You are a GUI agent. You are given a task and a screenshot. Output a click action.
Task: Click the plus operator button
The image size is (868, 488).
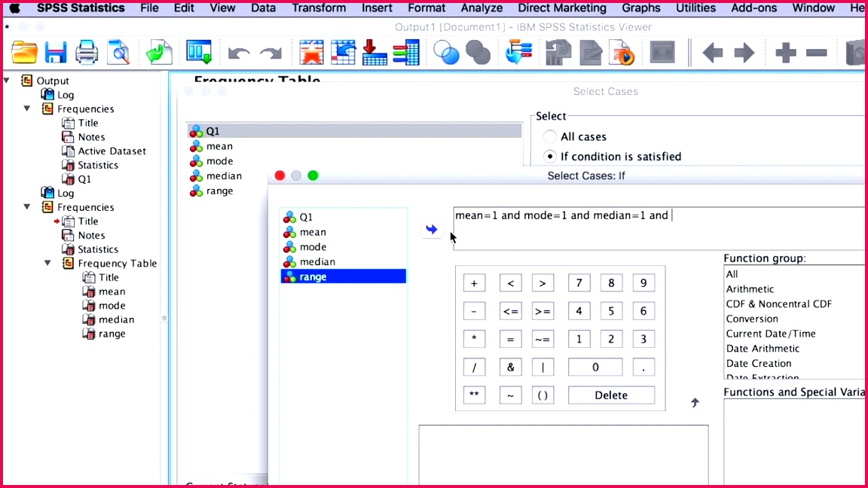(x=474, y=283)
